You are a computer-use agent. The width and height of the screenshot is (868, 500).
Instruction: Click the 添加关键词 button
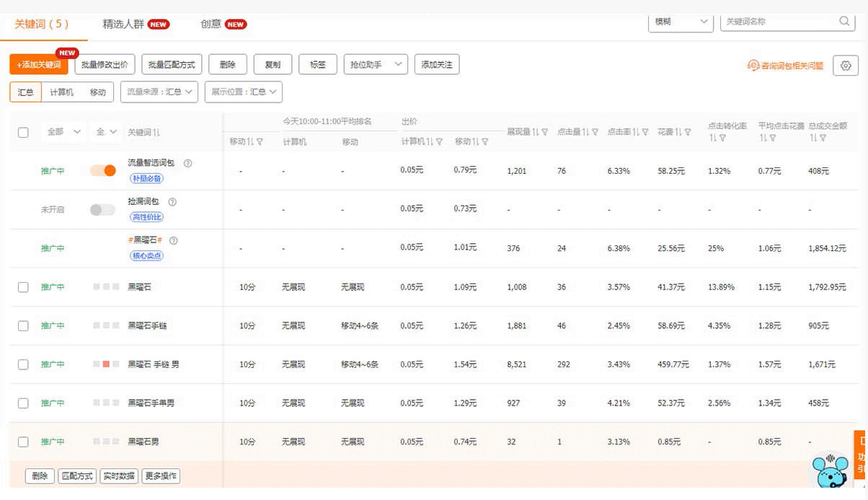pyautogui.click(x=39, y=65)
